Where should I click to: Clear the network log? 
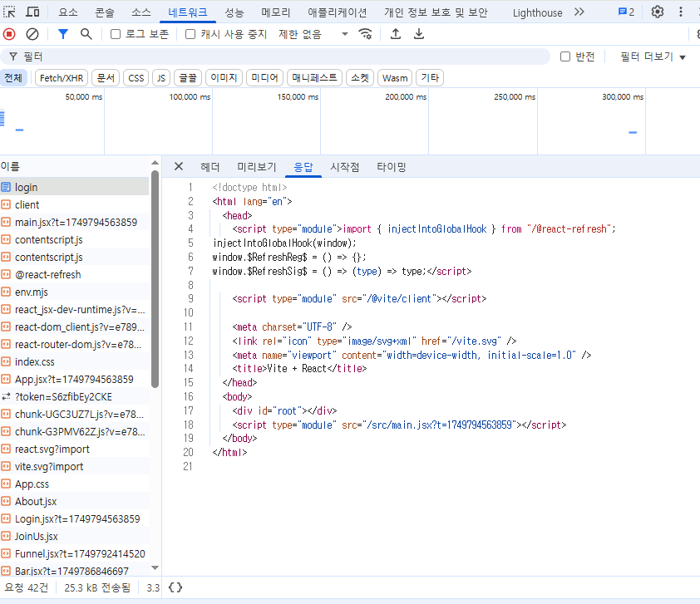point(32,34)
